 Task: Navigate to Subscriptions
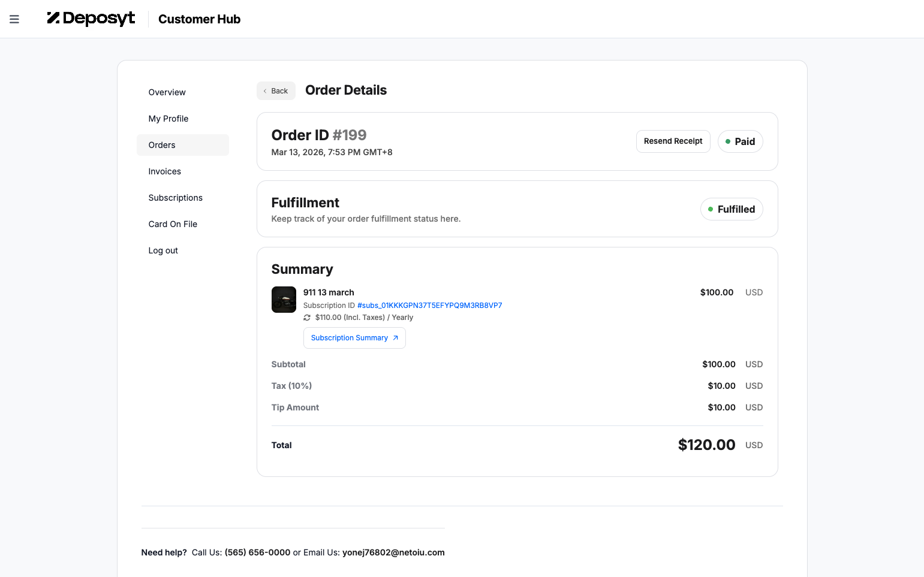point(176,198)
